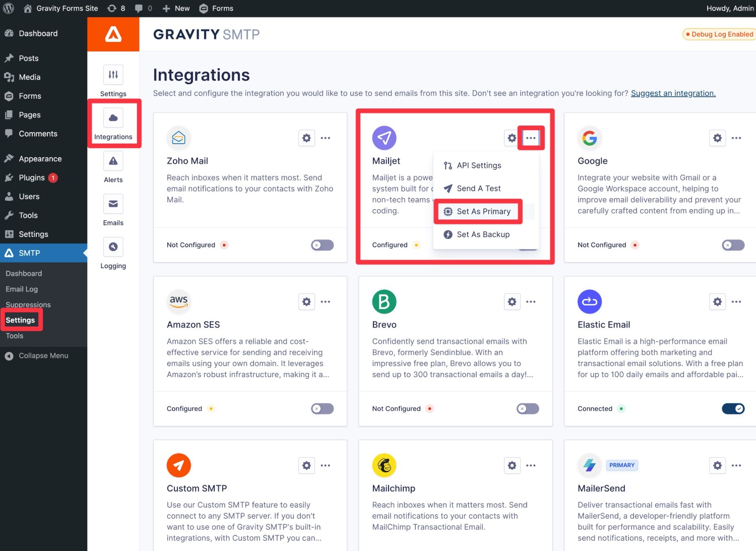Open Custom SMTP settings gear
This screenshot has width=756, height=551.
click(x=306, y=465)
